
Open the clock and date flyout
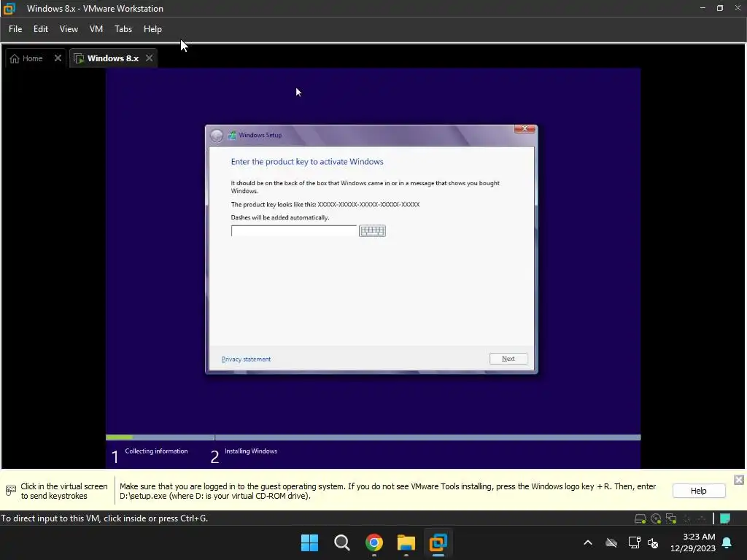tap(693, 542)
